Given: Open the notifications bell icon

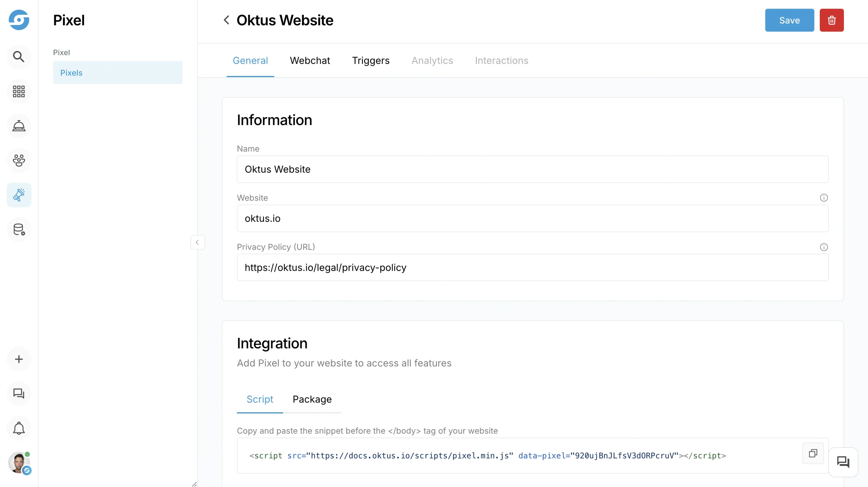Looking at the screenshot, I should click(x=19, y=428).
